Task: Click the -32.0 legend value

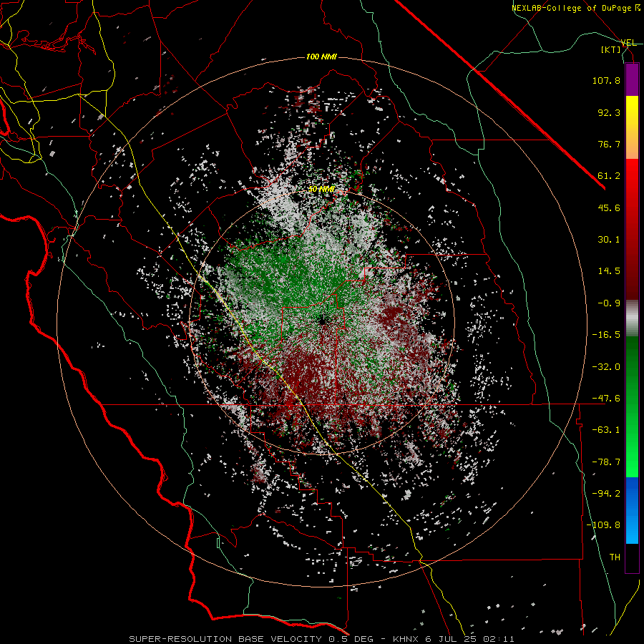Action: click(x=606, y=367)
